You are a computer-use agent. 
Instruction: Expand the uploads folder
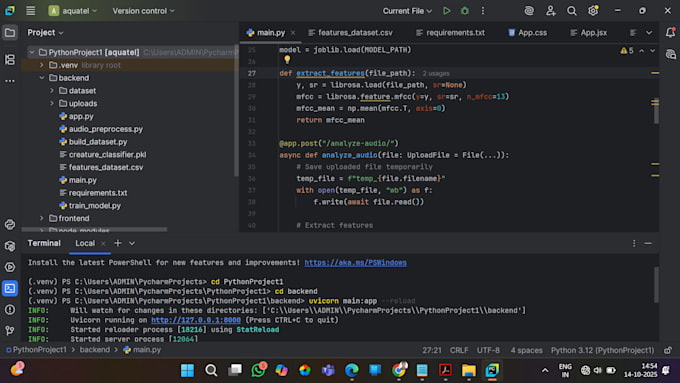tap(52, 104)
